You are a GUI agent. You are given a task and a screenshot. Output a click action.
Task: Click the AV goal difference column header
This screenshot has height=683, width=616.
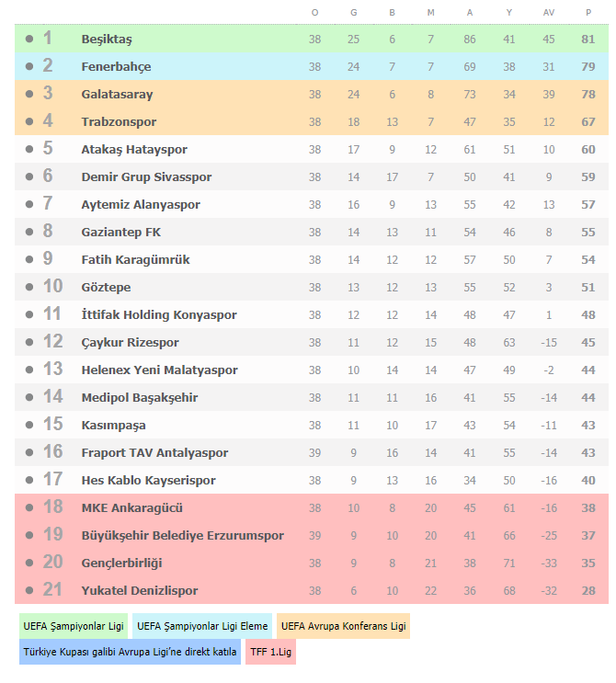tap(549, 13)
